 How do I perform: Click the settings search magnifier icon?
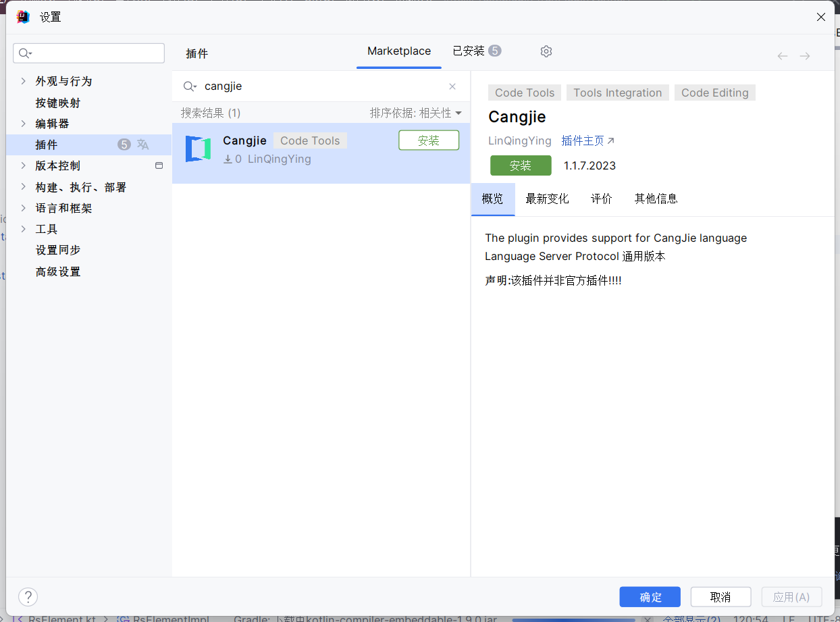[x=26, y=53]
